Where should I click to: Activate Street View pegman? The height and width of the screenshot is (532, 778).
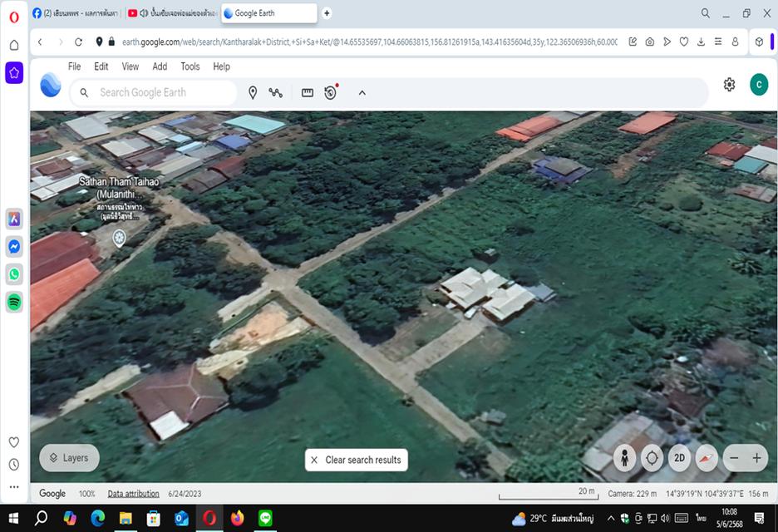tap(625, 458)
